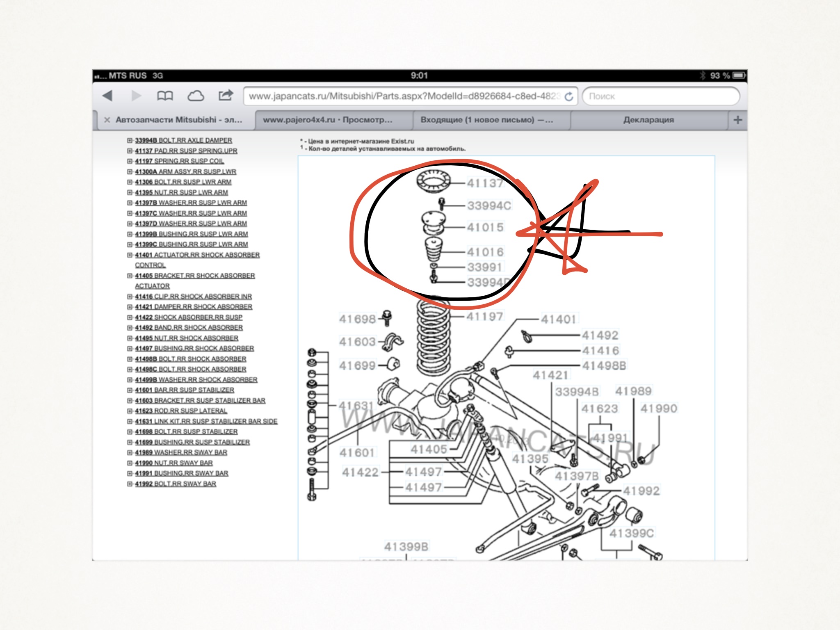Expand the 41992 BOLT tree node
Viewport: 840px width, 630px height.
[x=130, y=484]
